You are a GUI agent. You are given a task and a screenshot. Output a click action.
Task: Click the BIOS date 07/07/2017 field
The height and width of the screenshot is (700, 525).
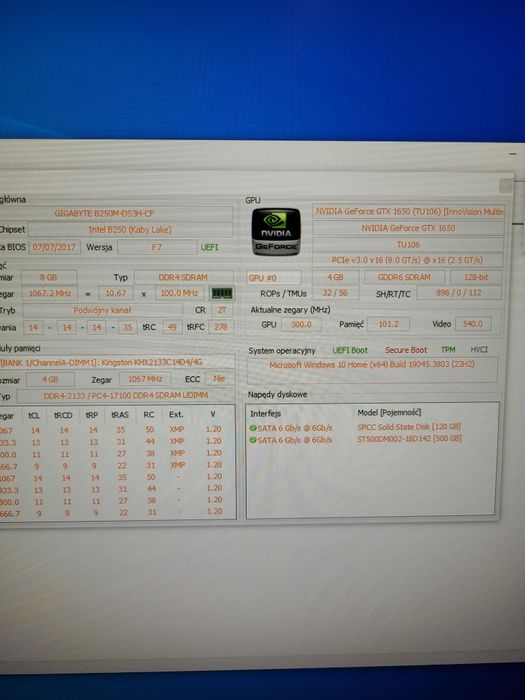click(54, 247)
